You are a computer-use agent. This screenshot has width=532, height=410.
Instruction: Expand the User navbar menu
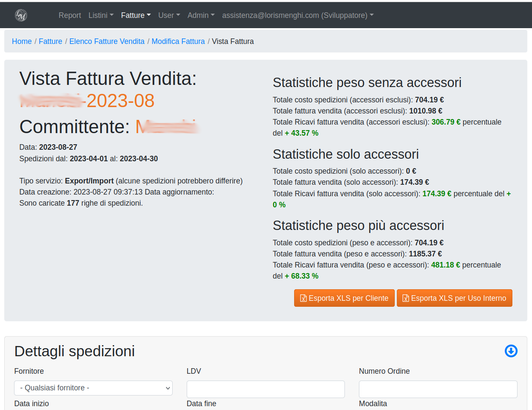(169, 15)
